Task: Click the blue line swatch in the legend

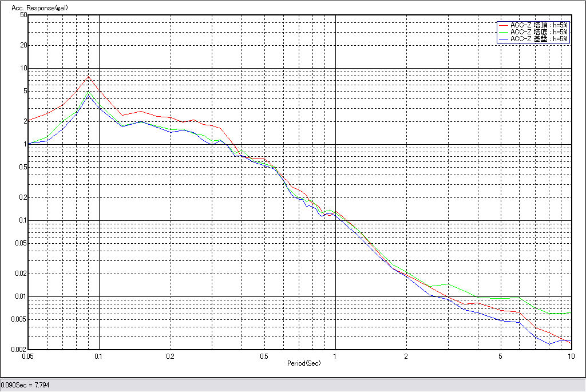Action: [x=503, y=39]
